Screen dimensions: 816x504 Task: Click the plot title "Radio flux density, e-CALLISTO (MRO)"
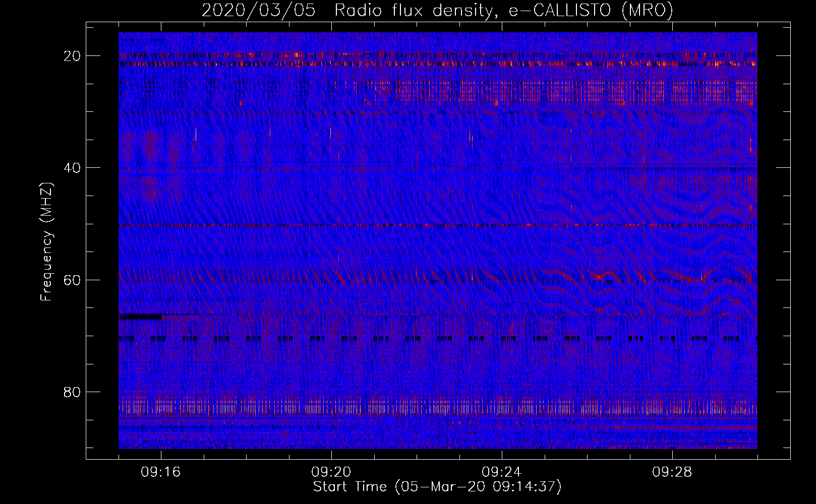coord(503,10)
